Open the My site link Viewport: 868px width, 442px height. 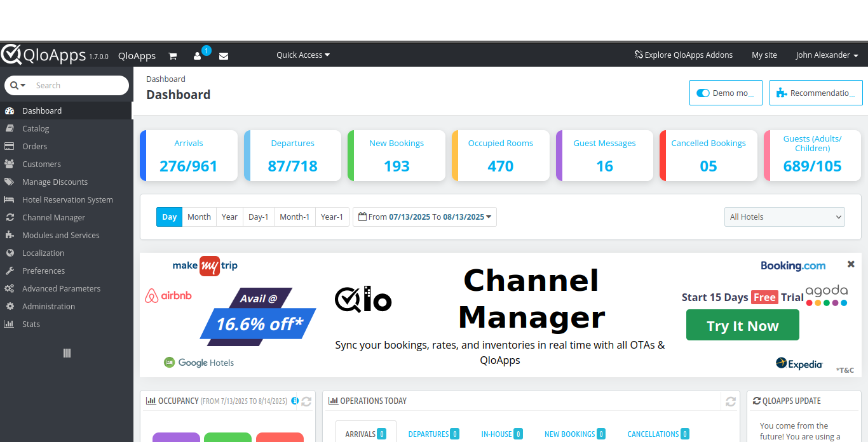tap(764, 55)
